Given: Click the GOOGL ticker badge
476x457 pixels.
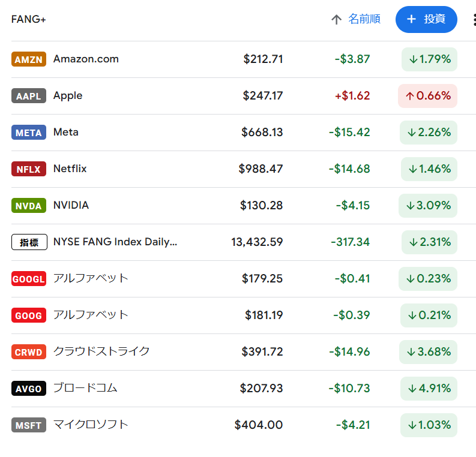Looking at the screenshot, I should pos(29,279).
